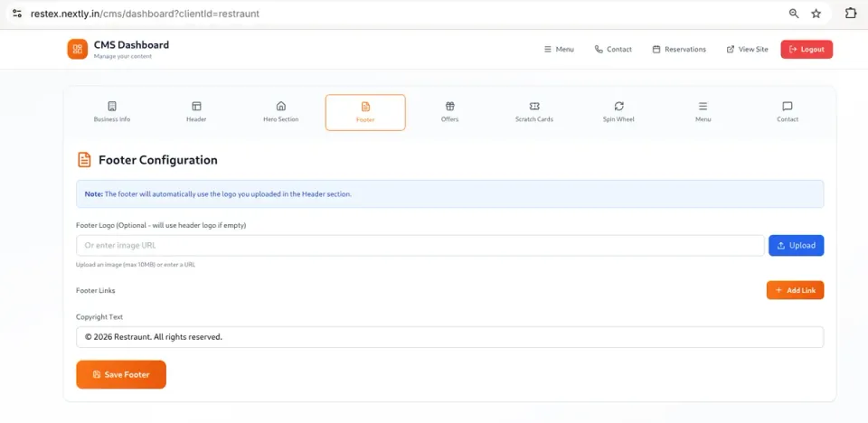
Task: Click the red Logout button
Action: tap(807, 50)
